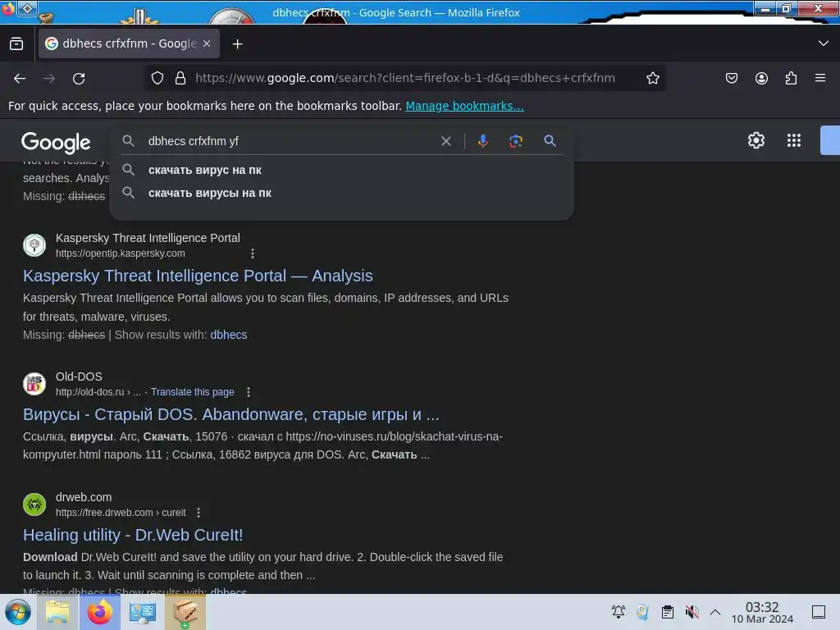Open the Start menu orb on the taskbar
Viewport: 840px width, 630px height.
click(x=18, y=612)
